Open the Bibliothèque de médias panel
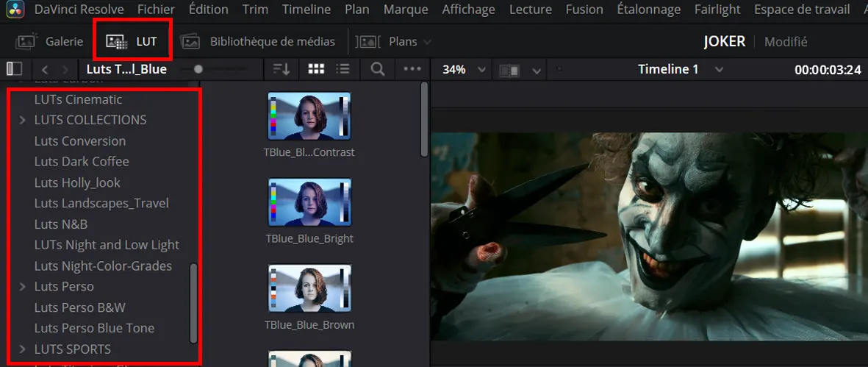 coord(258,41)
